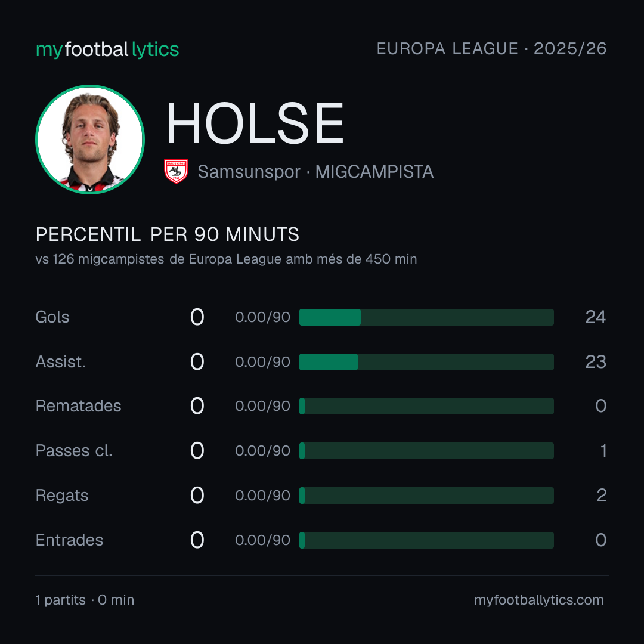Click the Regats 0.00/90 rate value

click(262, 496)
